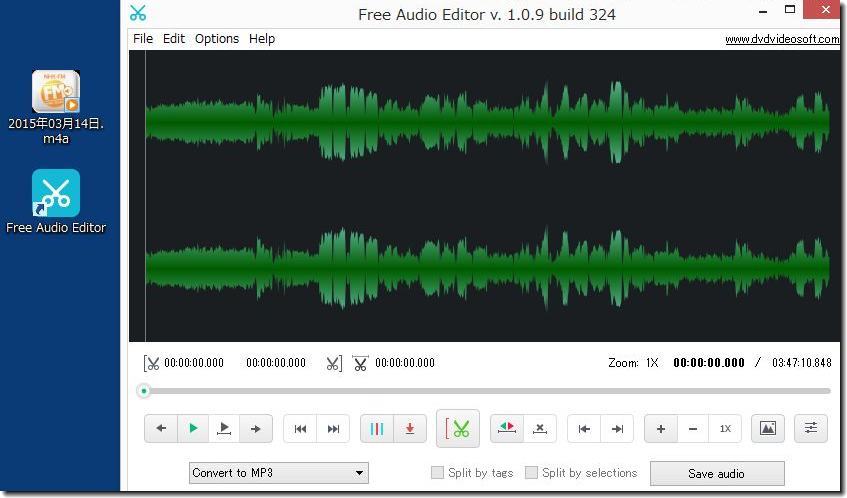Start playback with the green play button
The width and height of the screenshot is (847, 498).
[193, 429]
